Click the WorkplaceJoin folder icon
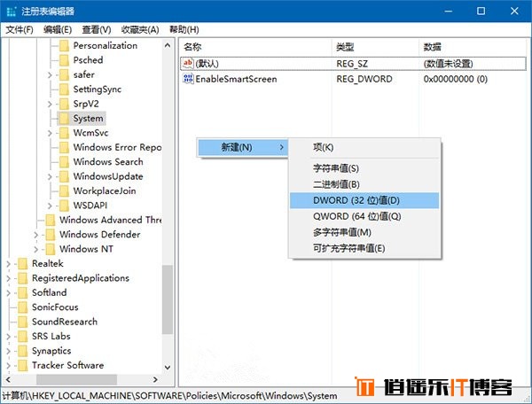 (x=64, y=191)
